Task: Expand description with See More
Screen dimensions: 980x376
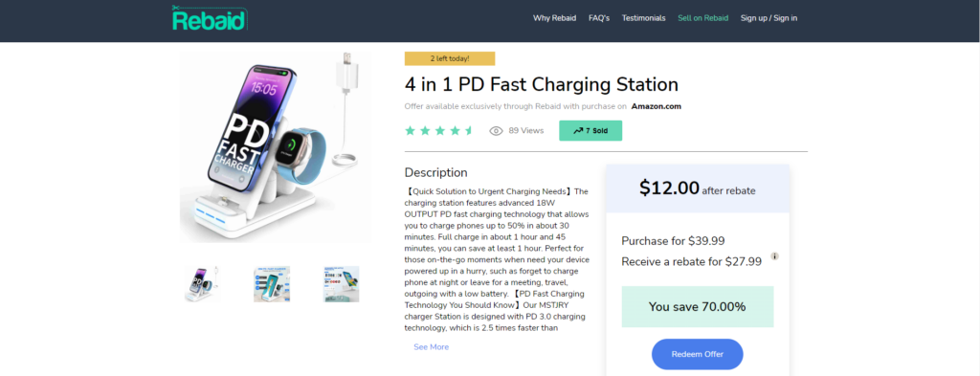Action: point(432,347)
